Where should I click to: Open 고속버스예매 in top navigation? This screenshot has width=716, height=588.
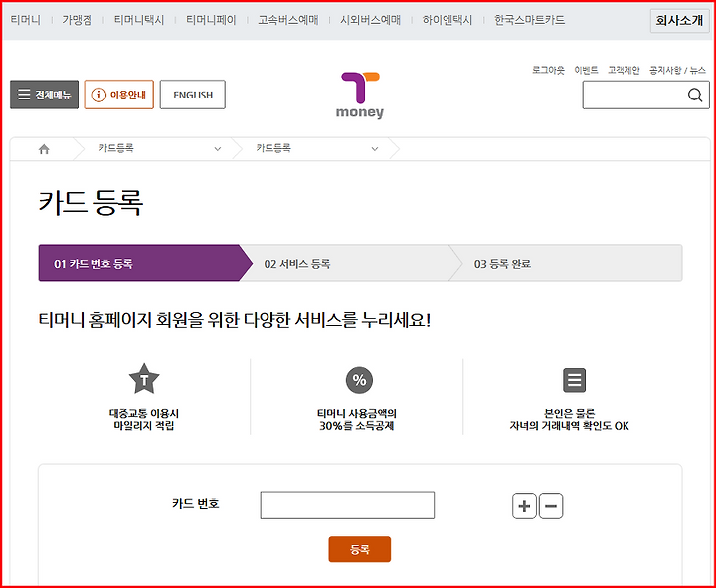click(288, 20)
